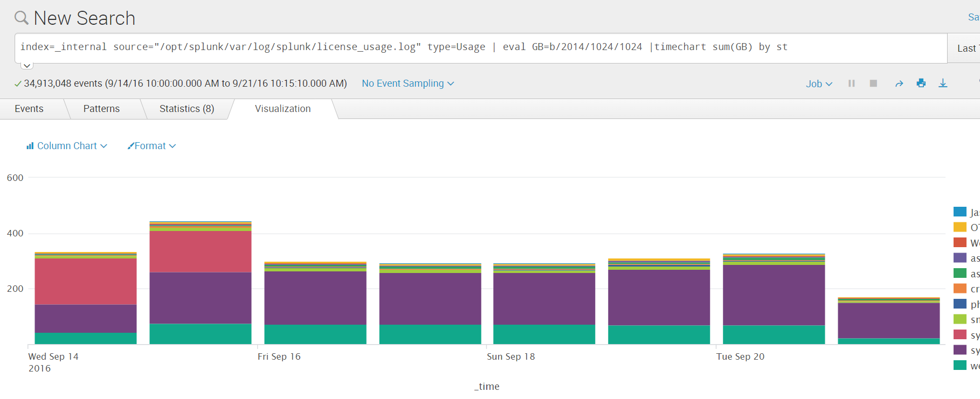This screenshot has height=399, width=980.
Task: Click purple segment of Fri Sep 16 bar
Action: click(315, 298)
